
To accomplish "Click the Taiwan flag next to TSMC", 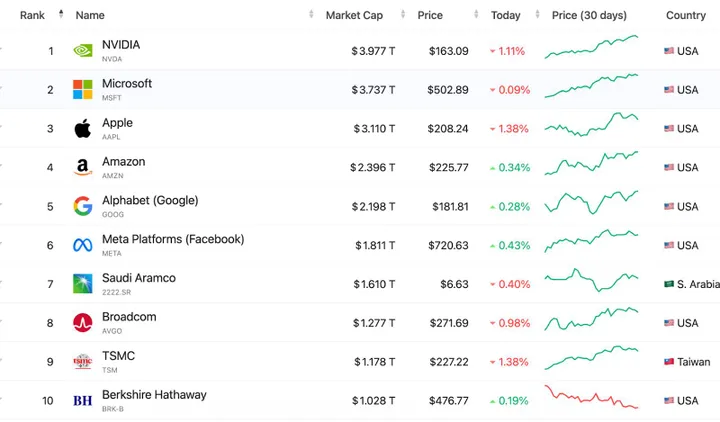I will pos(670,362).
